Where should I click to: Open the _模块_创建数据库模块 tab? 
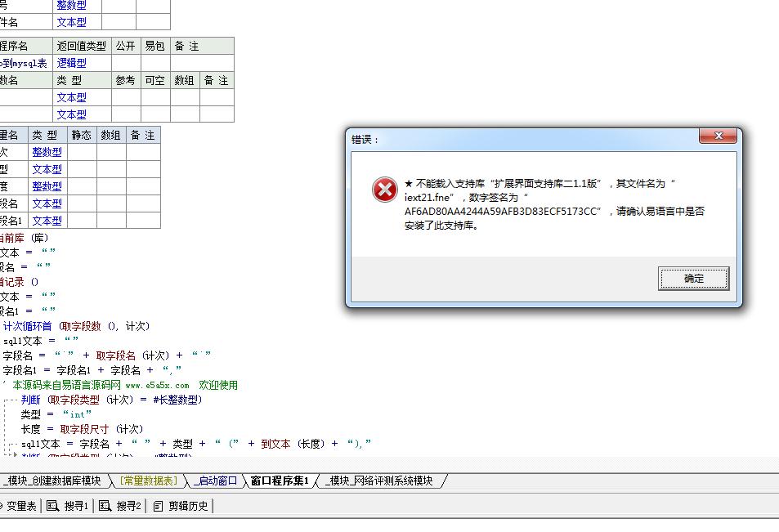click(52, 481)
